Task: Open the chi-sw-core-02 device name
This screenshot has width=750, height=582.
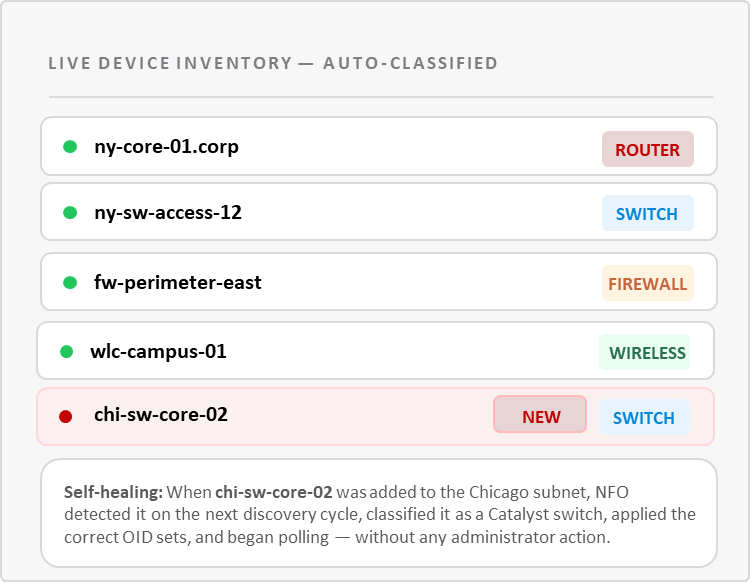Action: pyautogui.click(x=161, y=414)
